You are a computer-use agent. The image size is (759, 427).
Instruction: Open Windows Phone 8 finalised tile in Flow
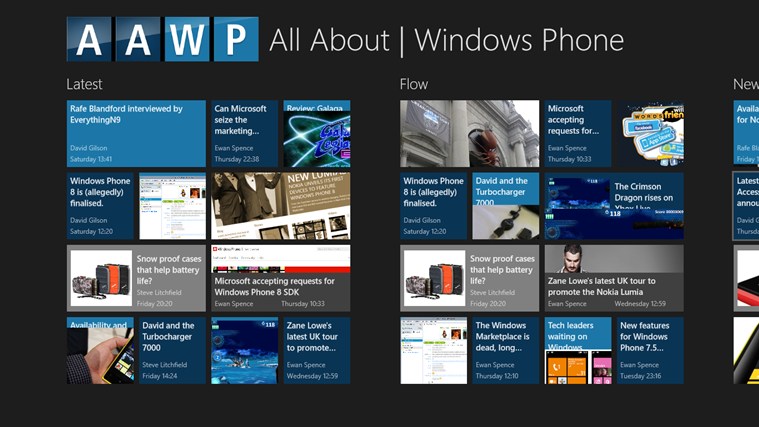click(x=433, y=206)
